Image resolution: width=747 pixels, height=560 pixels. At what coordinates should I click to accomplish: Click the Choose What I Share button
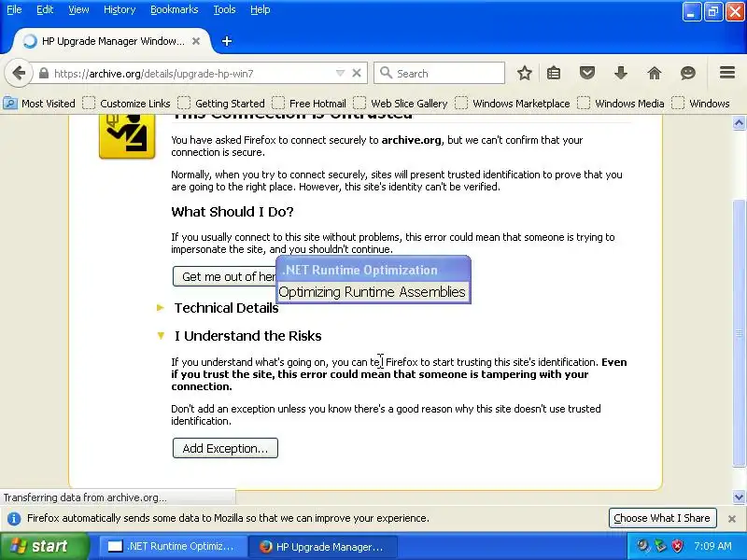tap(662, 518)
